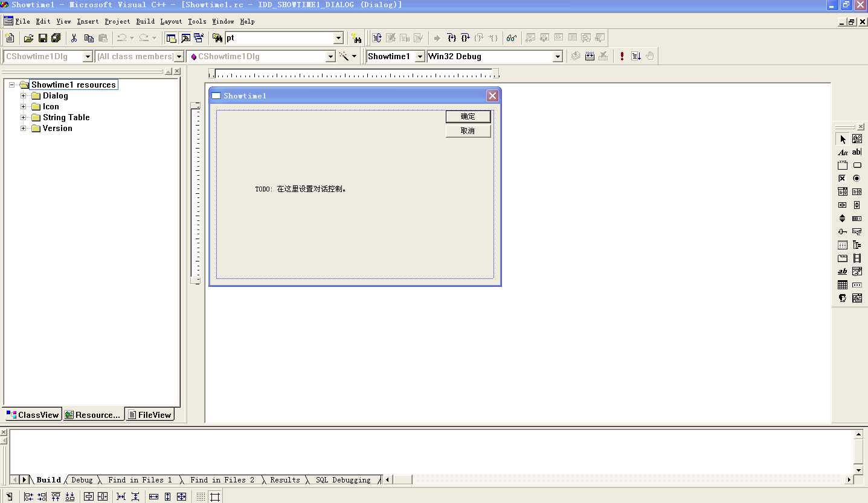Select the Static Text control tool

pyautogui.click(x=843, y=152)
